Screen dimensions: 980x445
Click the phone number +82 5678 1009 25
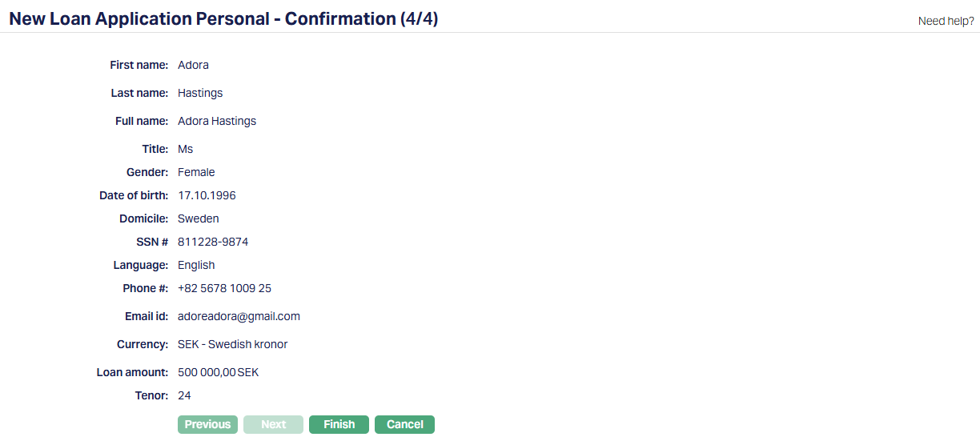[224, 288]
